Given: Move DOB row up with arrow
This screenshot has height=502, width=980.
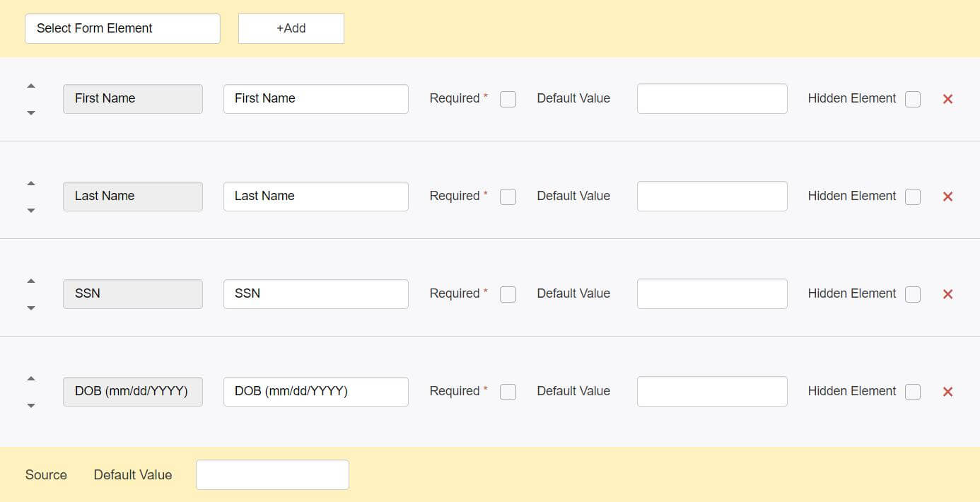Looking at the screenshot, I should click(x=31, y=379).
